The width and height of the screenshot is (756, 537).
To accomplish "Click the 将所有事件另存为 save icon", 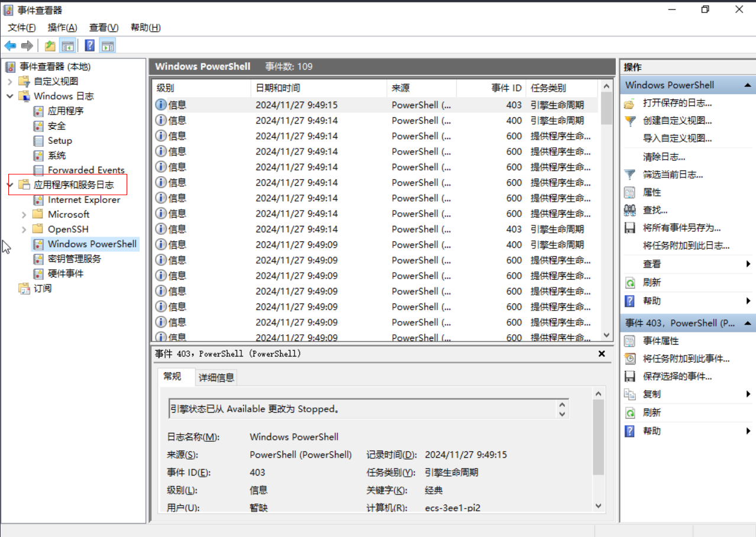I will (630, 228).
